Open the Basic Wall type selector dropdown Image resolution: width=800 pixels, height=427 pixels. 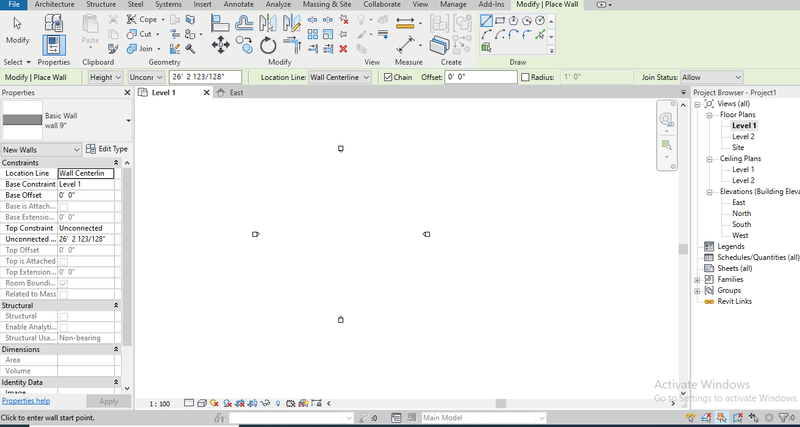click(128, 121)
